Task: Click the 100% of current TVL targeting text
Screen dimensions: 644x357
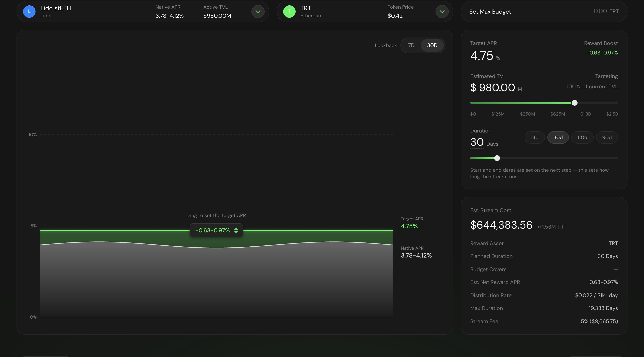Action: [592, 86]
